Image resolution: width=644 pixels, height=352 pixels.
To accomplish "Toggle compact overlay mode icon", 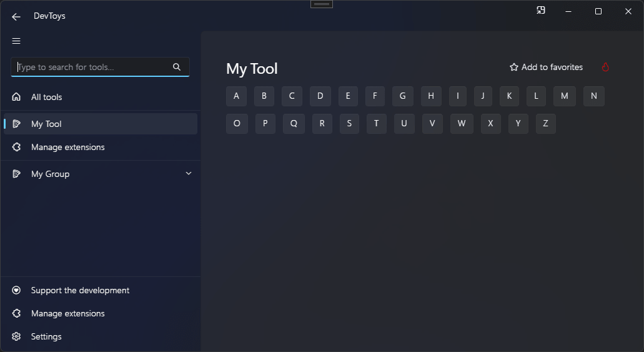I will click(541, 10).
